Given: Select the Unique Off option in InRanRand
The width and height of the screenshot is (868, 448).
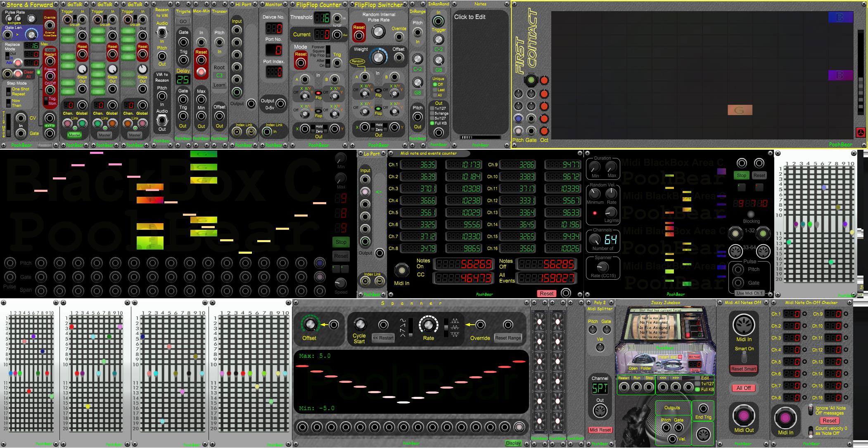Looking at the screenshot, I should [x=434, y=85].
